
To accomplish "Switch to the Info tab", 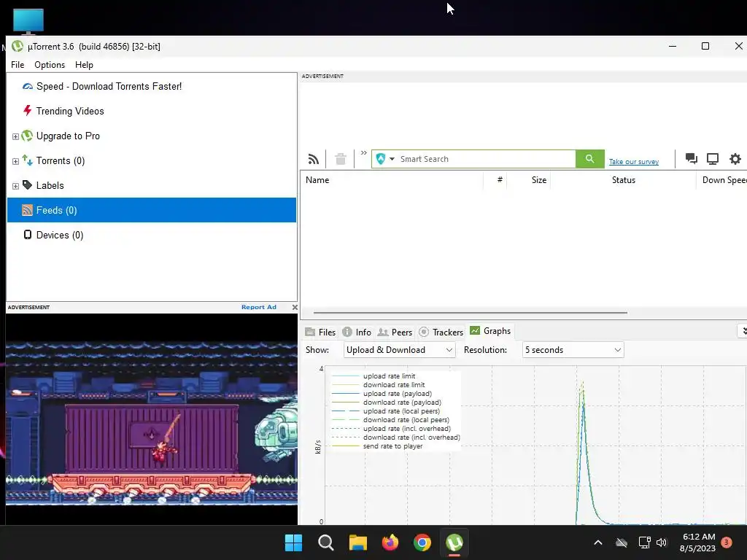I will [x=357, y=332].
